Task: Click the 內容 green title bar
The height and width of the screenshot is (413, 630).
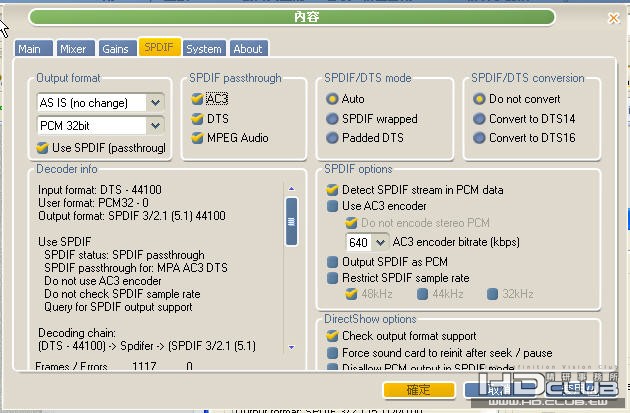Action: 292,17
